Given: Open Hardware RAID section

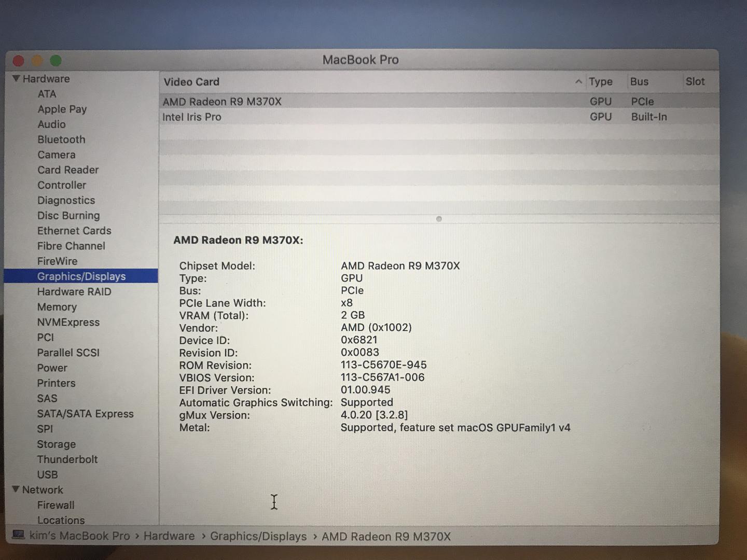Looking at the screenshot, I should pyautogui.click(x=74, y=292).
